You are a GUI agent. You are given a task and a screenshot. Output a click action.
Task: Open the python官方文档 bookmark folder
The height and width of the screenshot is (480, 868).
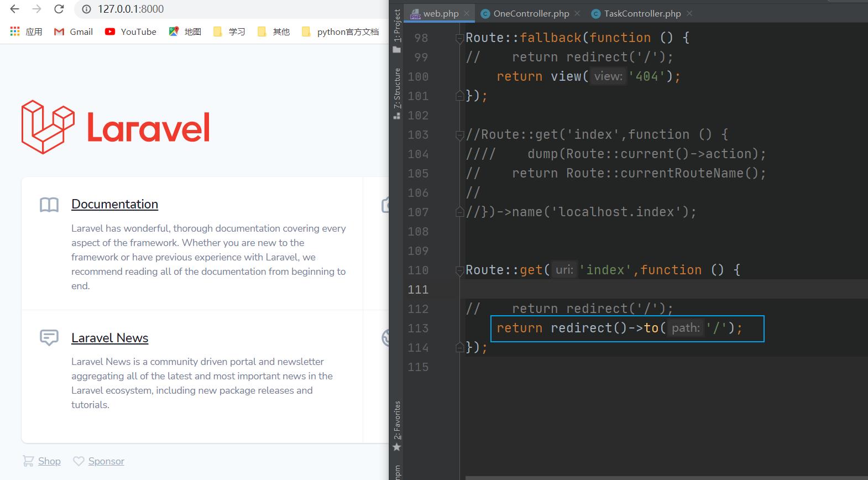[341, 32]
